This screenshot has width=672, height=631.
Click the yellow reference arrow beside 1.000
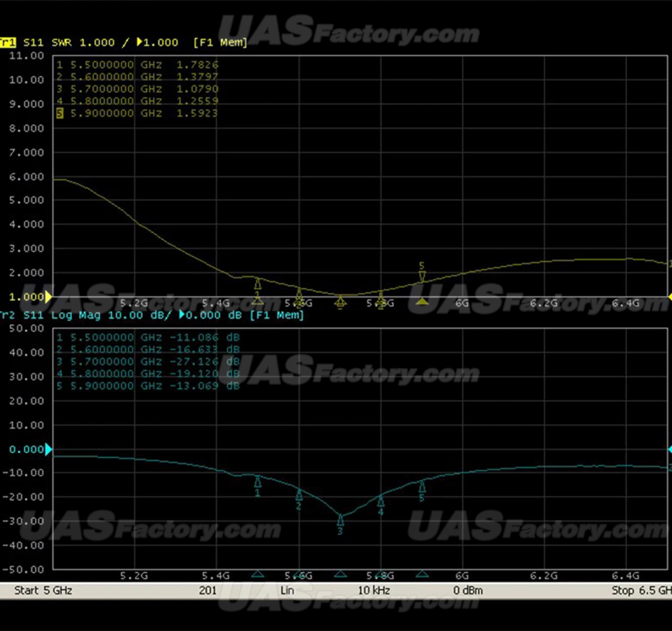coord(49,297)
